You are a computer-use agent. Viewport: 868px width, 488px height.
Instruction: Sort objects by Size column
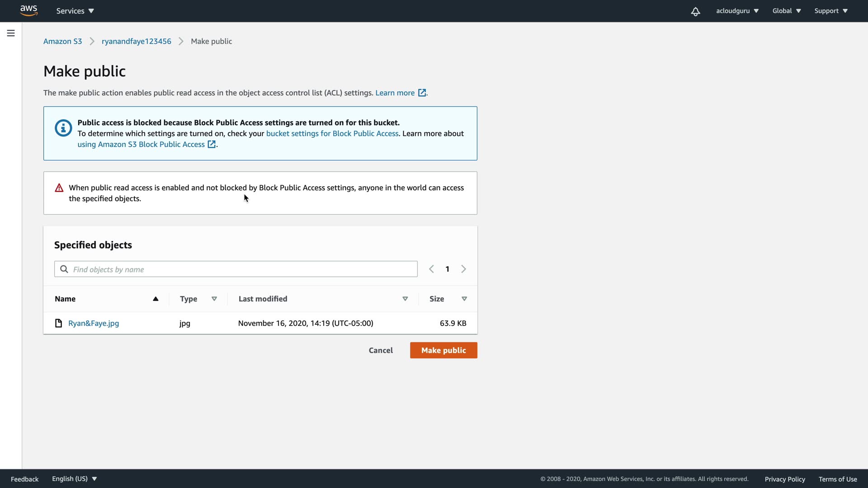tap(464, 299)
